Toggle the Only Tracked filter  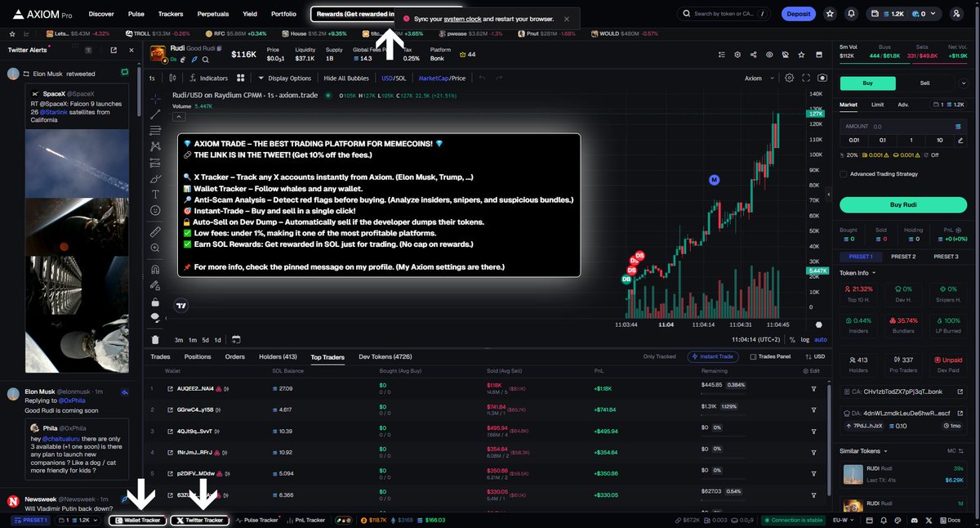(x=659, y=357)
